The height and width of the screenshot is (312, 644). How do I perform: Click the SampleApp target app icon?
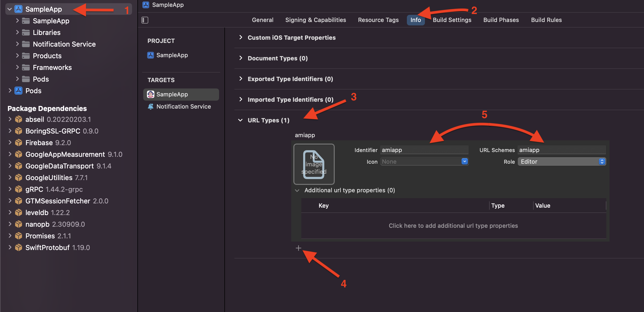[x=151, y=94]
